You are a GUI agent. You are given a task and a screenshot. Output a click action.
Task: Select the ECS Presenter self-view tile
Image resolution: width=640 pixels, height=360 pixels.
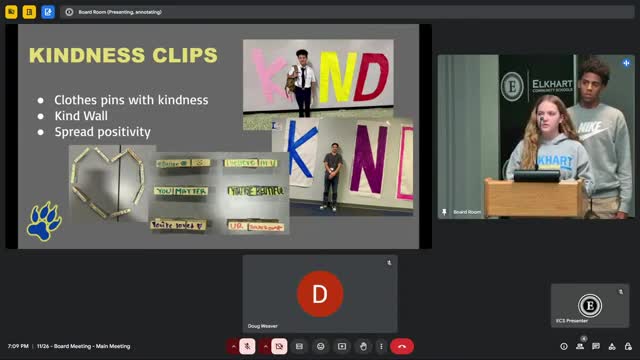click(590, 305)
